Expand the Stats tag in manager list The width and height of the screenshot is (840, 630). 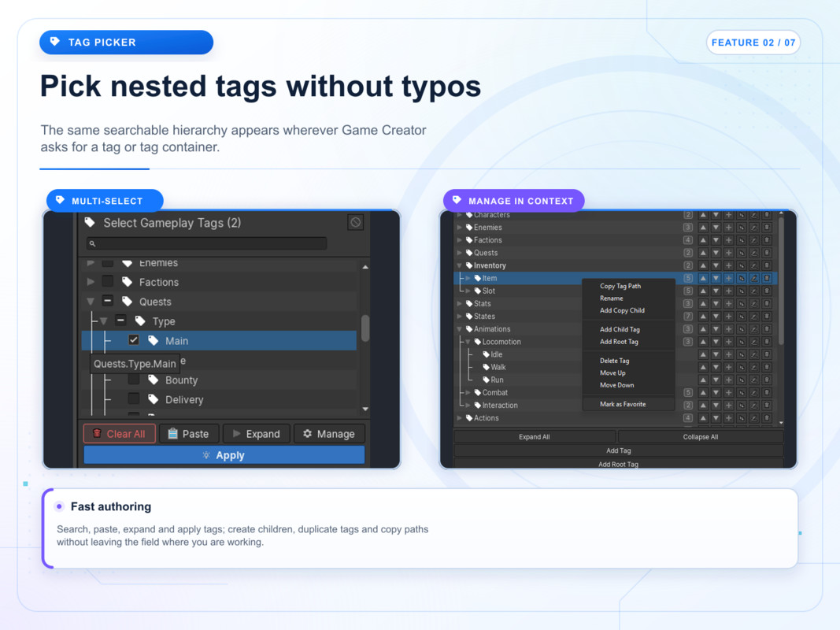(x=459, y=304)
